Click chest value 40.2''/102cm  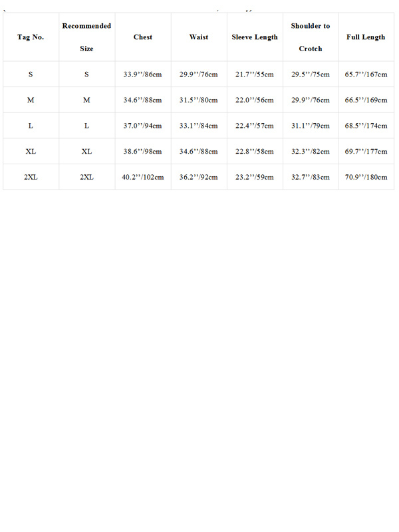click(x=143, y=177)
